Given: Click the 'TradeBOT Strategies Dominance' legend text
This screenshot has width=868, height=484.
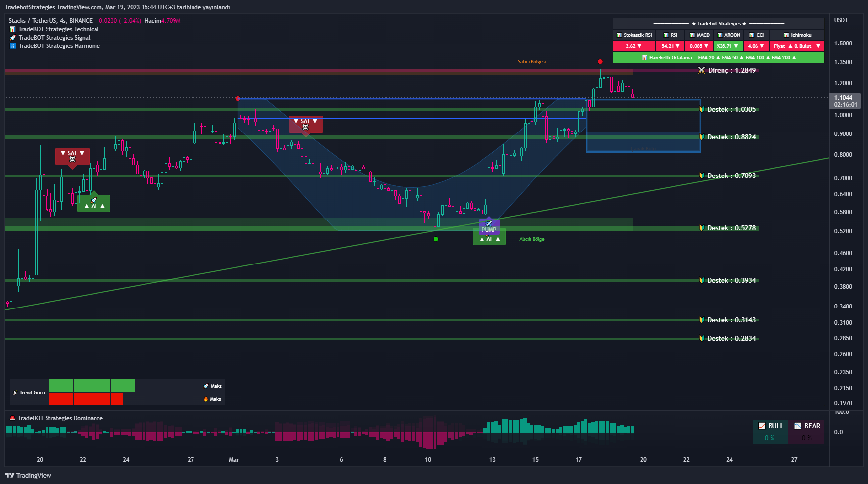Looking at the screenshot, I should (60, 418).
